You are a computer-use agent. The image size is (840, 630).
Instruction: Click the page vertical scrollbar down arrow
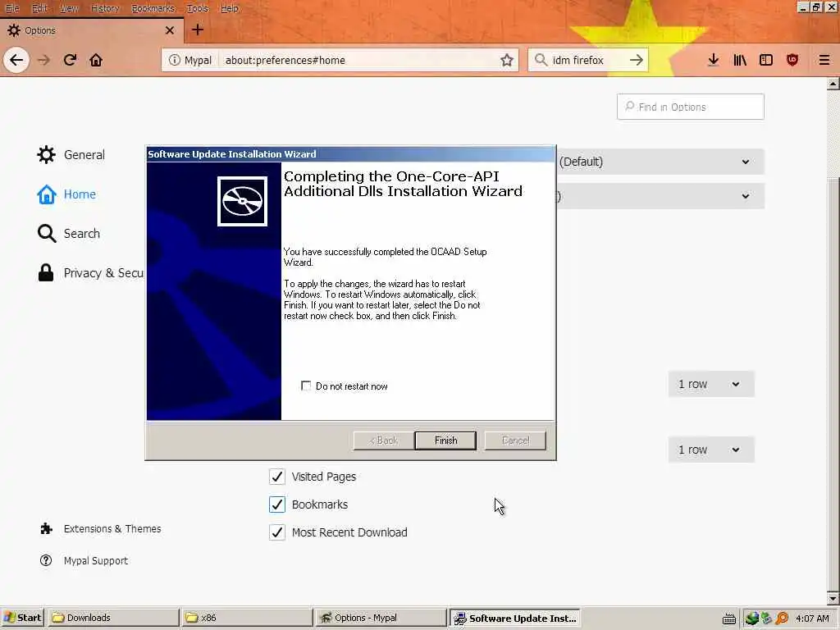[833, 598]
